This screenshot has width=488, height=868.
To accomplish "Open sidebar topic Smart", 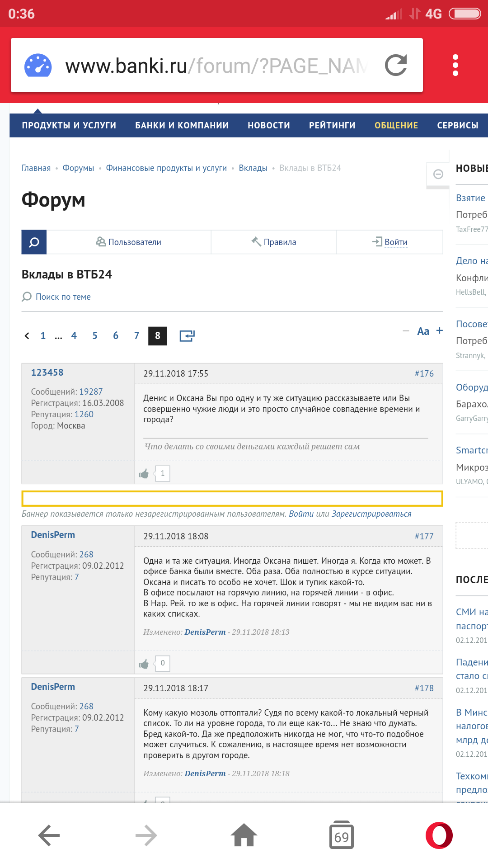I will (472, 450).
